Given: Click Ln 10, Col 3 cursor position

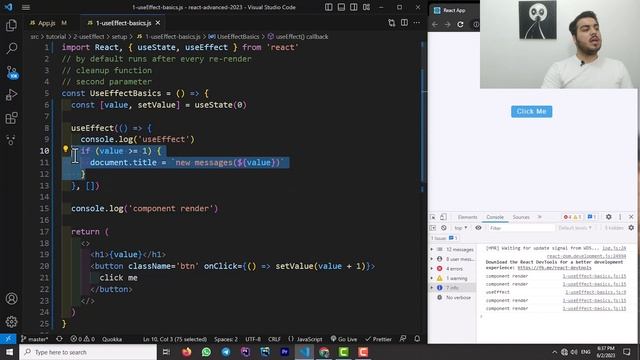Looking at the screenshot, I should pyautogui.click(x=175, y=339).
